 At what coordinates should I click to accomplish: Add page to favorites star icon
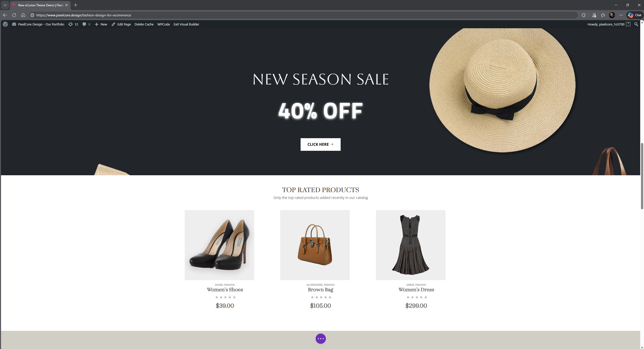click(x=603, y=15)
